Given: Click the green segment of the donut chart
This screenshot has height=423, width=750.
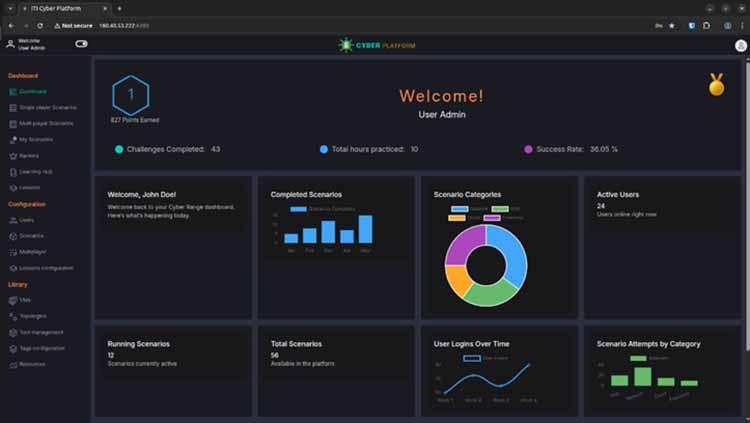Looking at the screenshot, I should (x=490, y=293).
